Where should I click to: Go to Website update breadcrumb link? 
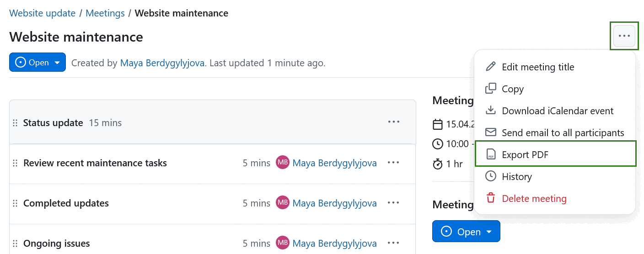(43, 13)
